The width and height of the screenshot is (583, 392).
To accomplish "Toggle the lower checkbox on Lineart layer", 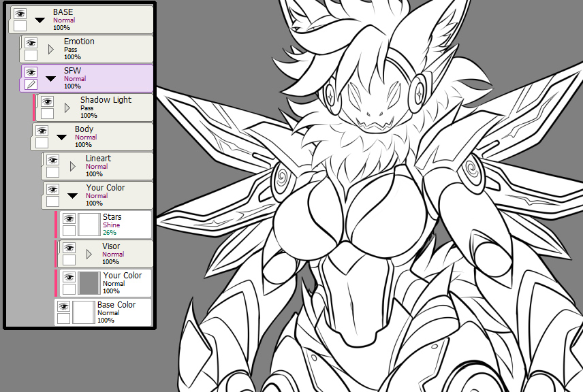I will tap(53, 172).
